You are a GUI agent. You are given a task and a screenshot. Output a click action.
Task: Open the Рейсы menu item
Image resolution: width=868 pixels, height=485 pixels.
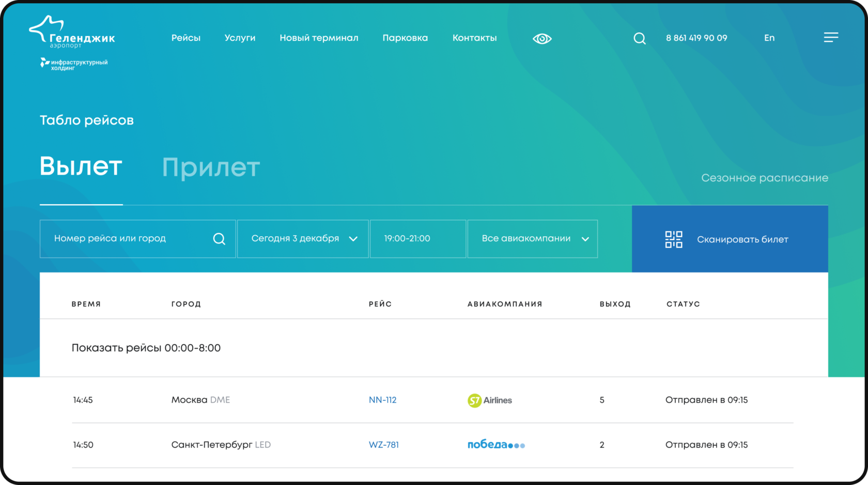click(x=186, y=38)
